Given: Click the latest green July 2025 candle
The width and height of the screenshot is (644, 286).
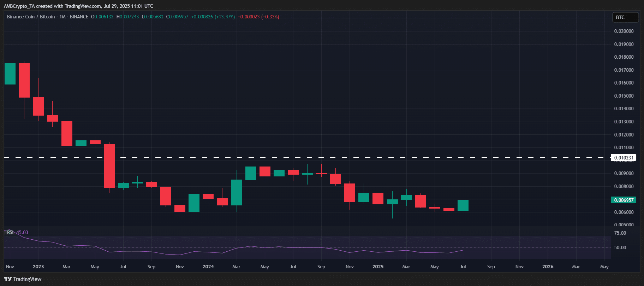Looking at the screenshot, I should [x=463, y=205].
